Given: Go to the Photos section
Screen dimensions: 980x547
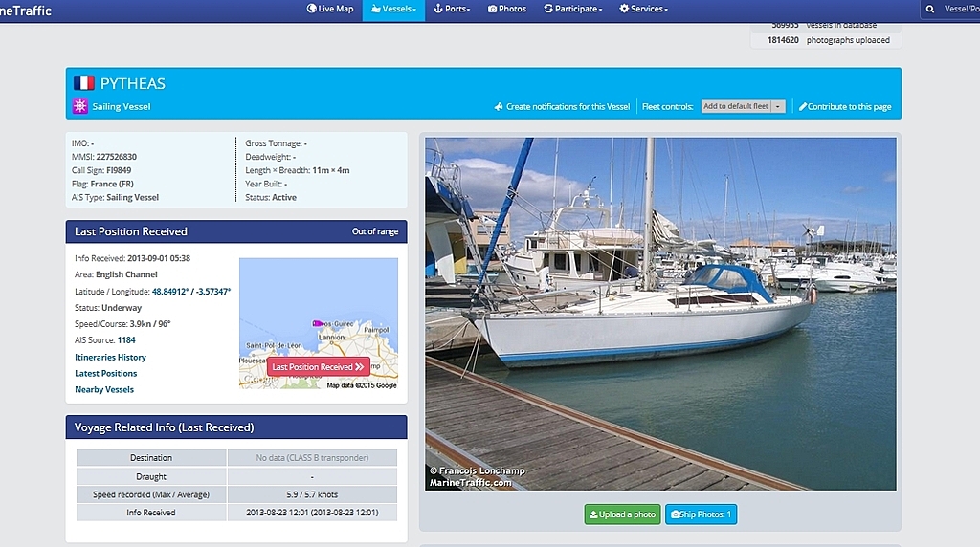Looking at the screenshot, I should point(507,9).
